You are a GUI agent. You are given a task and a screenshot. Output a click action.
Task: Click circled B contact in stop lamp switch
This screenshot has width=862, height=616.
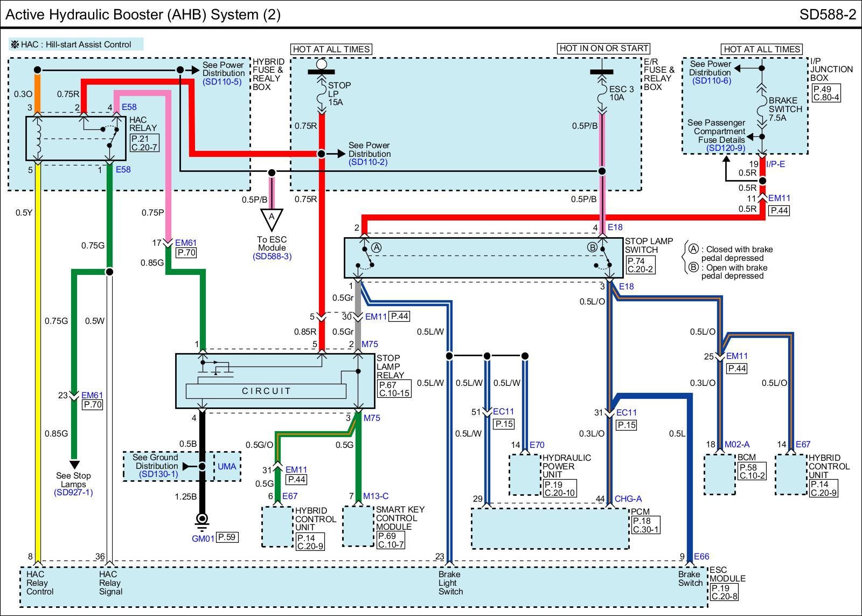592,247
